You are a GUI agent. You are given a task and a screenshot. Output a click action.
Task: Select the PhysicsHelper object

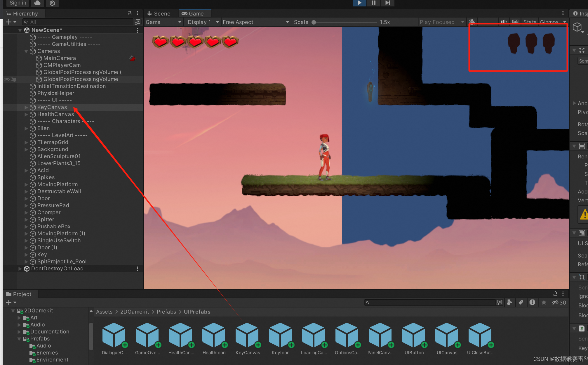(55, 93)
